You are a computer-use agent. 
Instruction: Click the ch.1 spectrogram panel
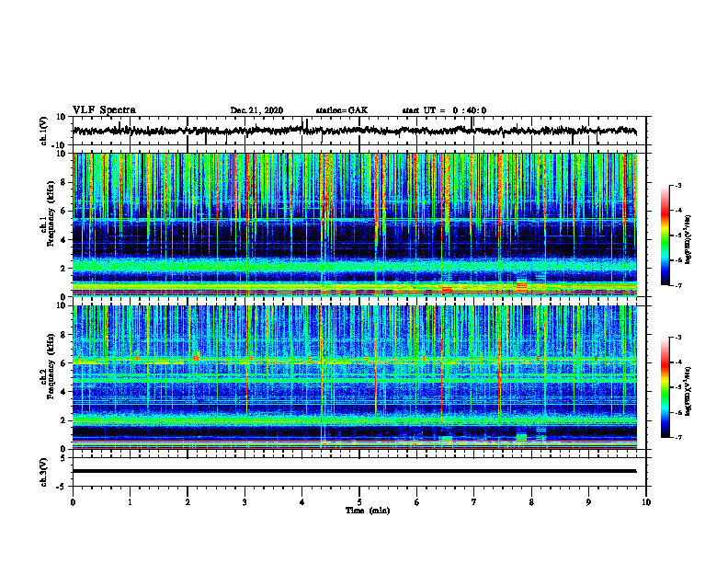point(354,224)
